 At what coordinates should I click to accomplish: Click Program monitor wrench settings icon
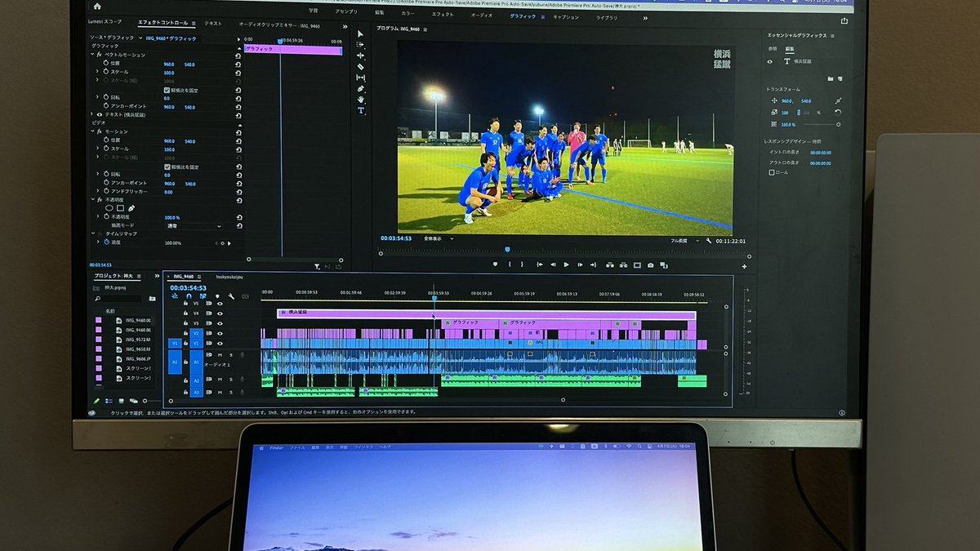click(x=709, y=241)
